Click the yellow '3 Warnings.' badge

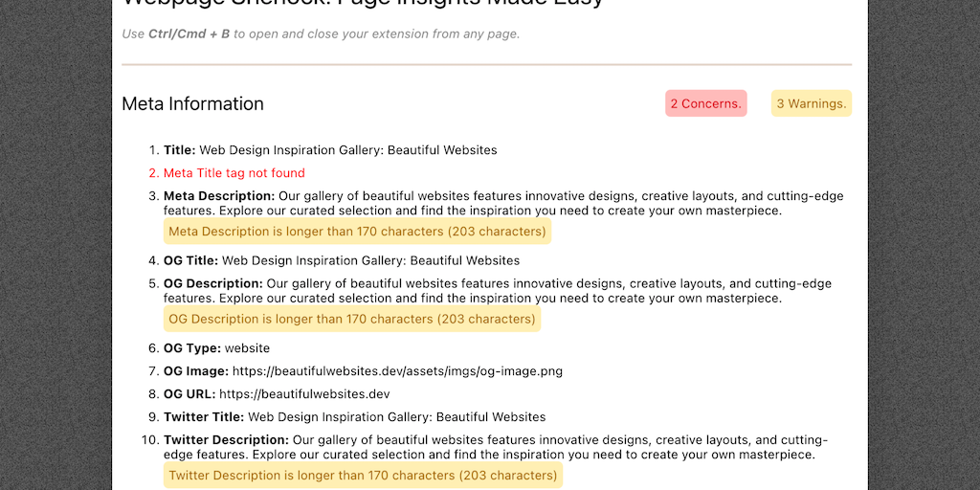pos(811,103)
